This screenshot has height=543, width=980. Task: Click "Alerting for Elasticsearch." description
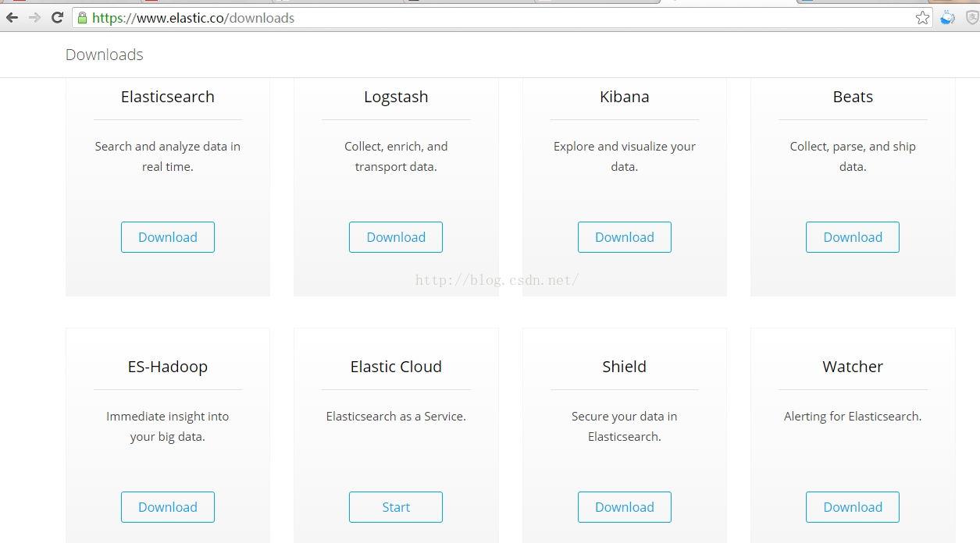(x=853, y=417)
